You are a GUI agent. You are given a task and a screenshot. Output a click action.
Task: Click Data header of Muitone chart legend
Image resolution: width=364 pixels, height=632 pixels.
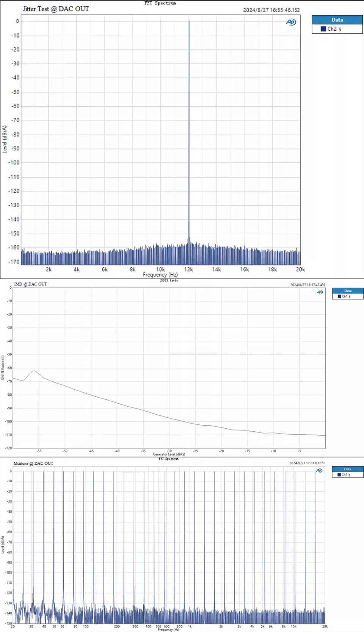point(347,469)
